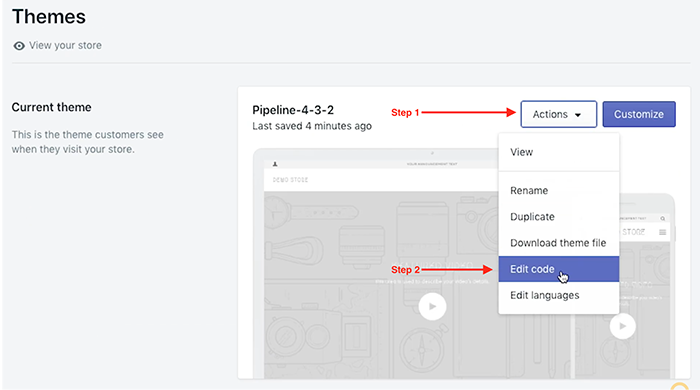Click the Customize button
The height and width of the screenshot is (390, 700).
coord(639,114)
